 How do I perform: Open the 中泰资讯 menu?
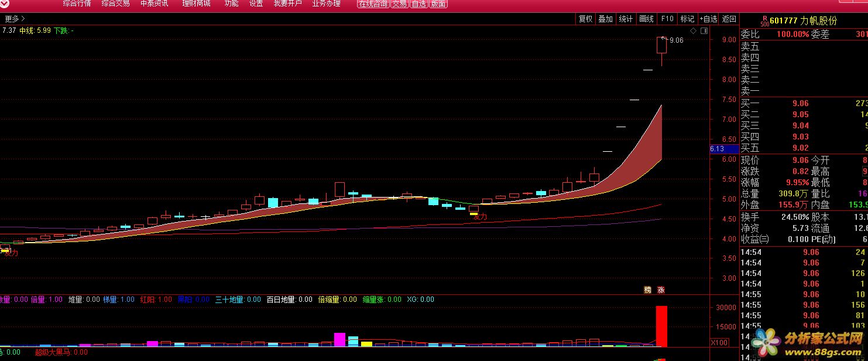155,4
